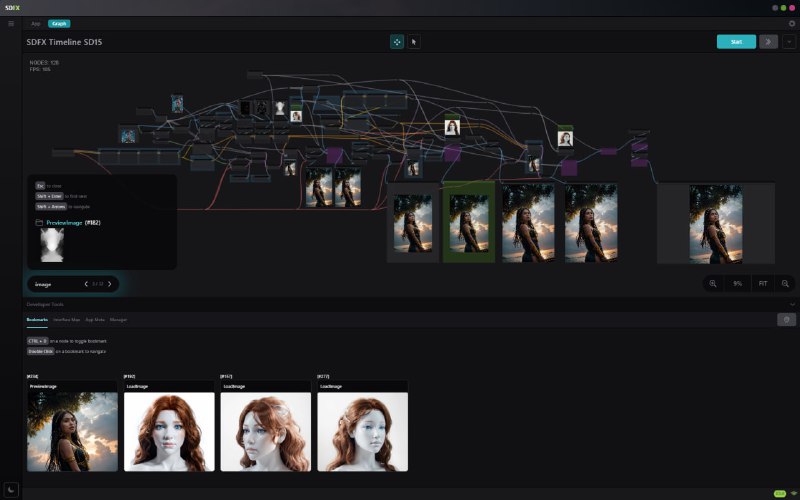Select the pan/move canvas tool

pos(396,42)
